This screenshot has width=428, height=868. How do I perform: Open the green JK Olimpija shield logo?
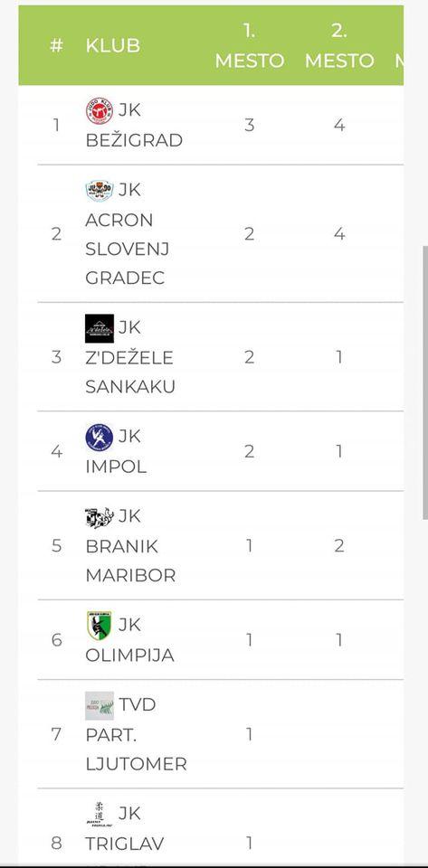click(x=100, y=626)
